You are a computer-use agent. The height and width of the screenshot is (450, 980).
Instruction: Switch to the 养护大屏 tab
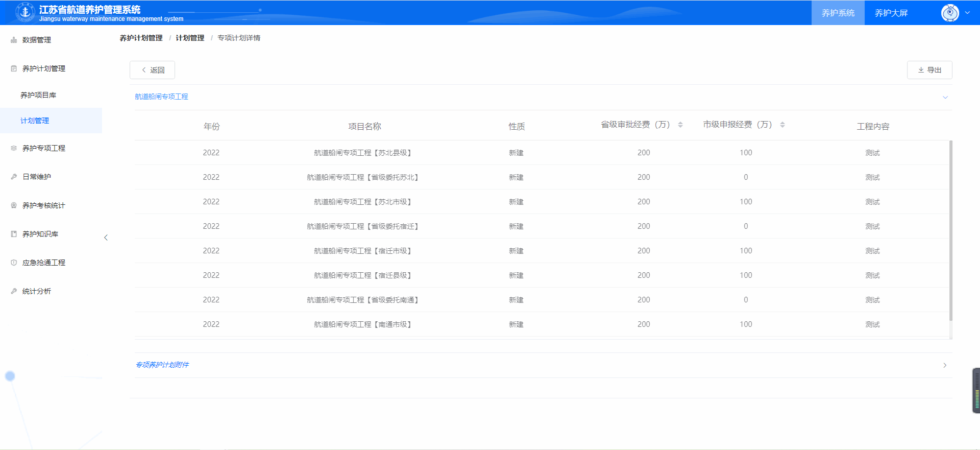pos(891,13)
